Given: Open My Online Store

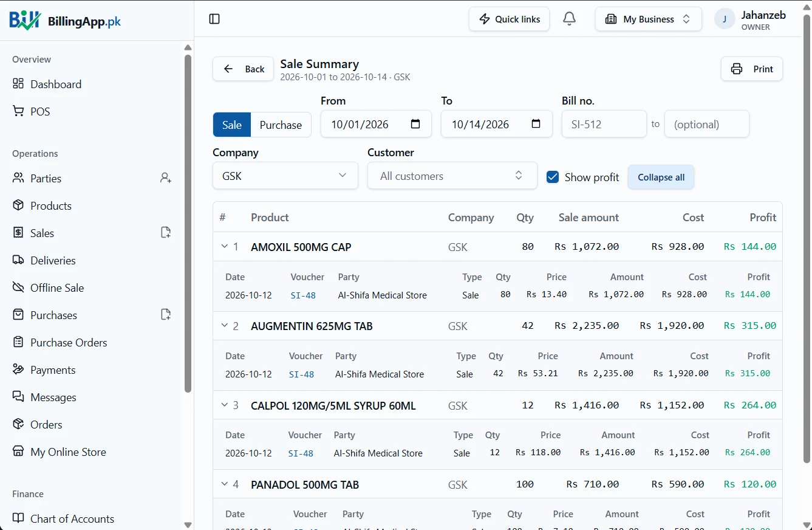Looking at the screenshot, I should coord(68,452).
